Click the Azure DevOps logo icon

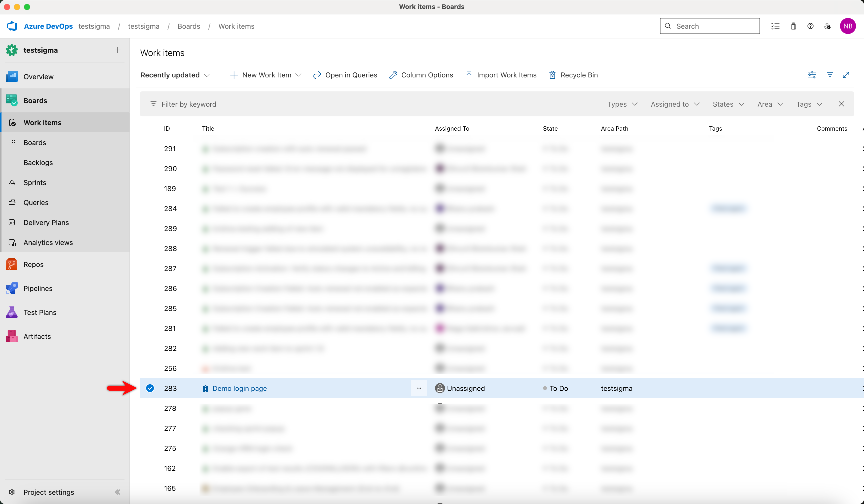[x=12, y=26]
